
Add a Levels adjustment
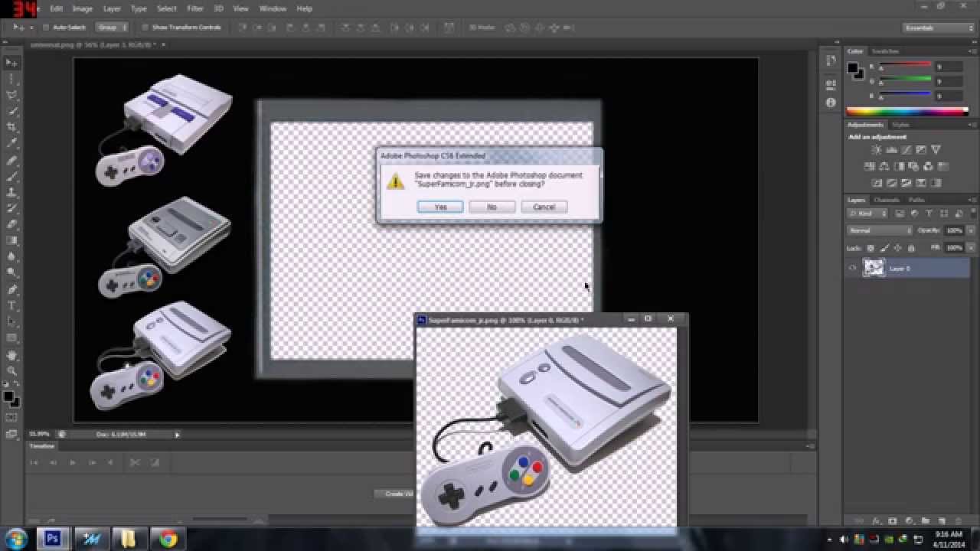click(x=891, y=150)
